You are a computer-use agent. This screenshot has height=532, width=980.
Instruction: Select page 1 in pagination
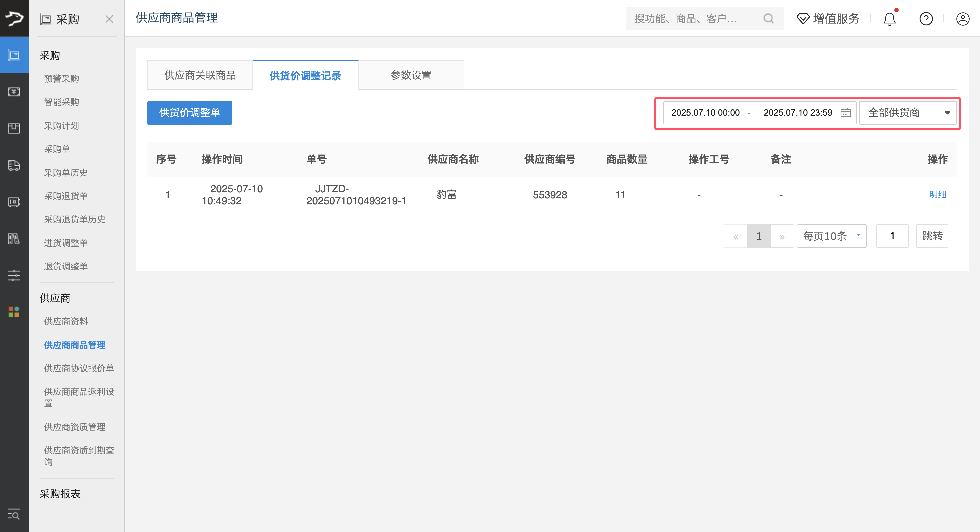[x=759, y=236]
